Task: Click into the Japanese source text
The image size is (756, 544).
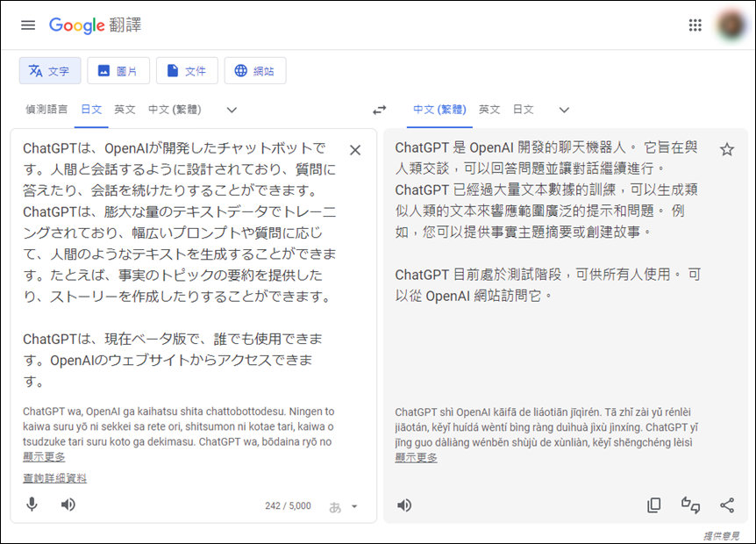Action: [x=180, y=264]
